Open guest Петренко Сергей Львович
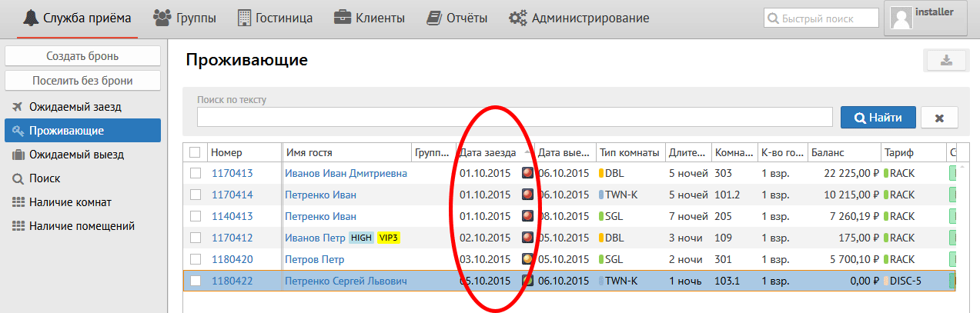Image resolution: width=980 pixels, height=313 pixels. tap(346, 281)
